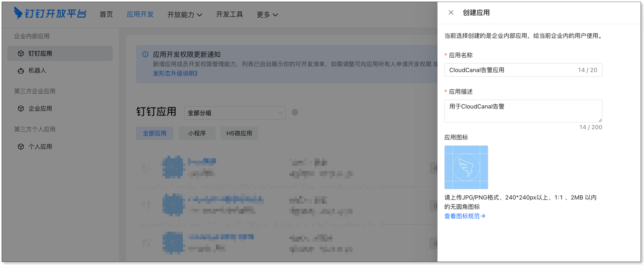The image size is (644, 265).
Task: Select the 全部应用 tab
Action: (155, 134)
